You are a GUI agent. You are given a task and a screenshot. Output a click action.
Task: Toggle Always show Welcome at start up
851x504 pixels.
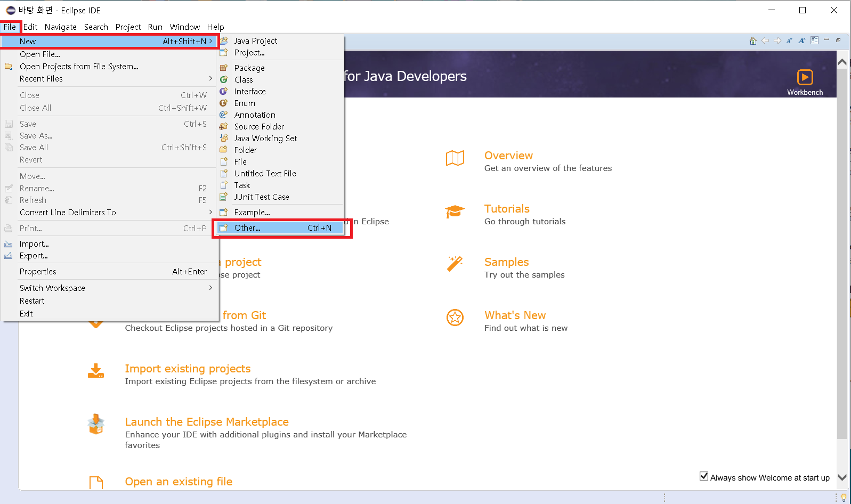704,476
